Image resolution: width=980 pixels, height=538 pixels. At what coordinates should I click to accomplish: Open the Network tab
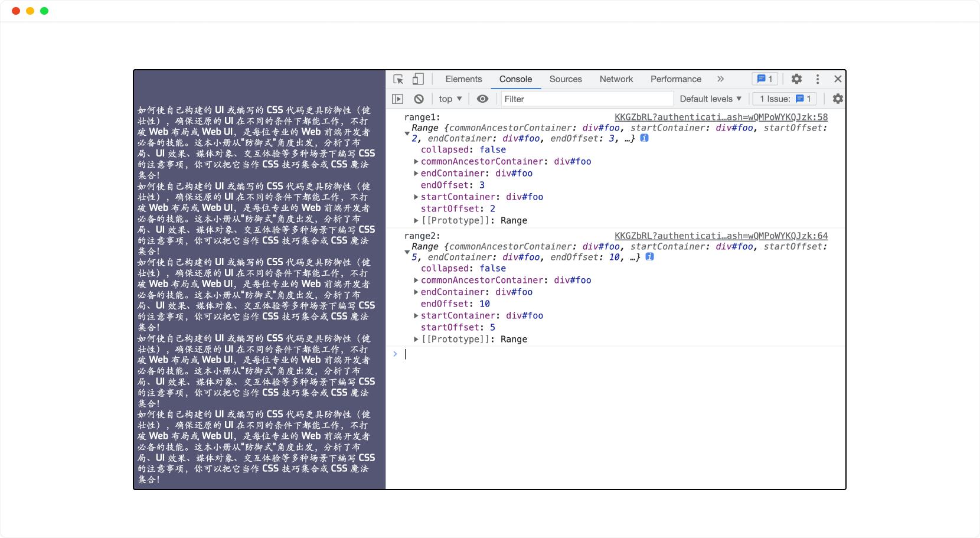pos(616,79)
